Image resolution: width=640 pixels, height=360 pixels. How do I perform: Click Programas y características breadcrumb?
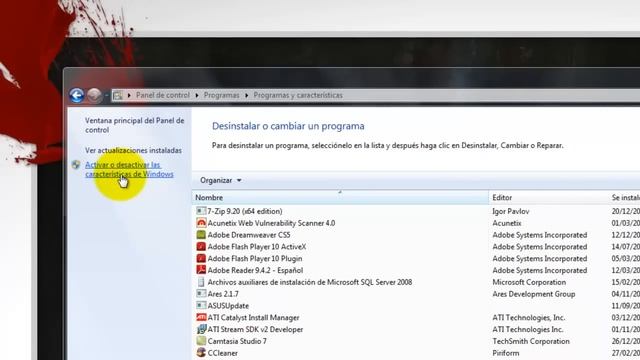[298, 96]
